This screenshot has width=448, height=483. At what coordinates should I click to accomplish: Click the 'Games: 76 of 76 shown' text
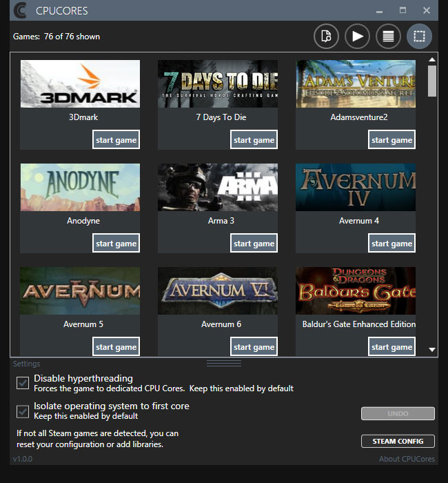pyautogui.click(x=57, y=37)
